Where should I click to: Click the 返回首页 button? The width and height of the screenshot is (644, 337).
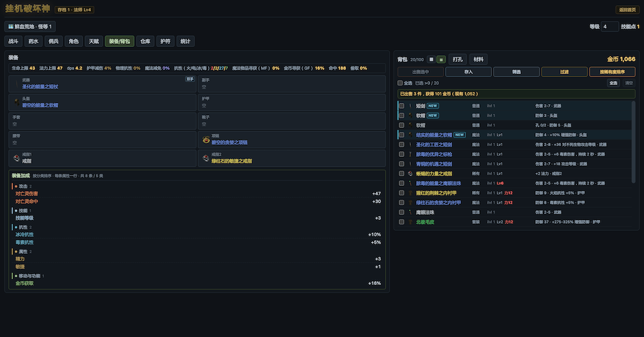point(627,10)
